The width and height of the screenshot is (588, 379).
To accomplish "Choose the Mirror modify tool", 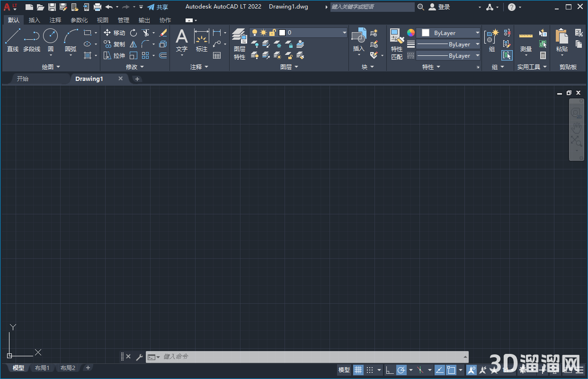I will click(x=134, y=44).
